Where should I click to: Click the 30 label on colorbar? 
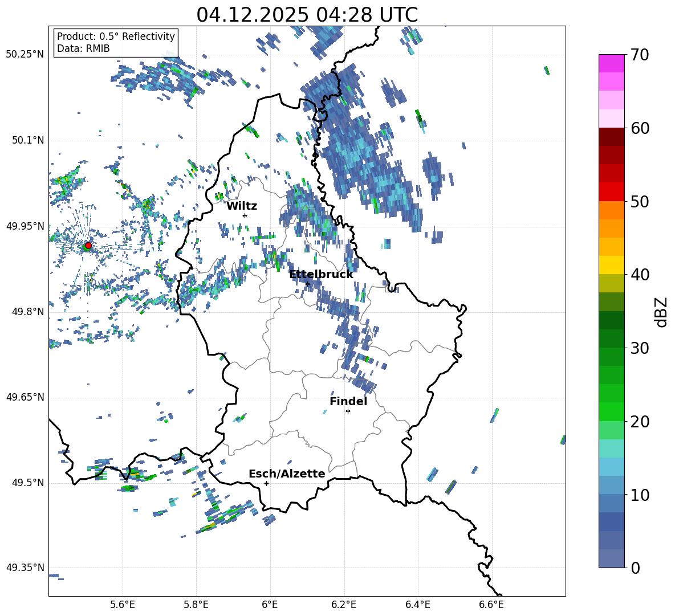click(640, 348)
